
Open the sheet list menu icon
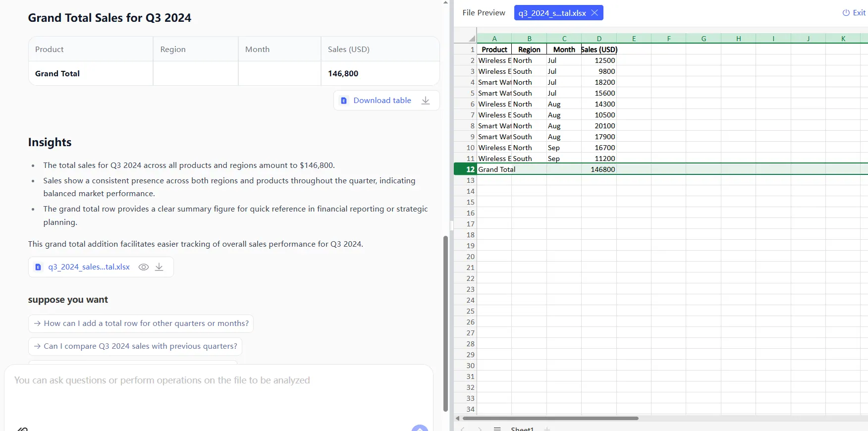tap(497, 429)
